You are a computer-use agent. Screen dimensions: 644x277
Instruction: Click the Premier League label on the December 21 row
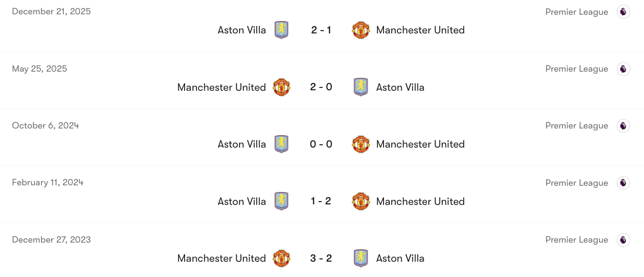(577, 11)
